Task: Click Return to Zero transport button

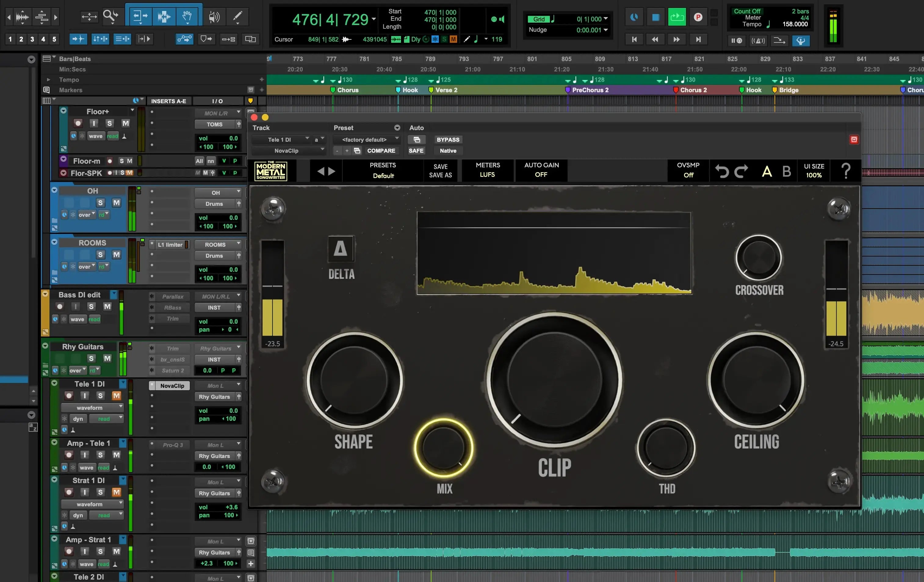Action: click(x=634, y=39)
